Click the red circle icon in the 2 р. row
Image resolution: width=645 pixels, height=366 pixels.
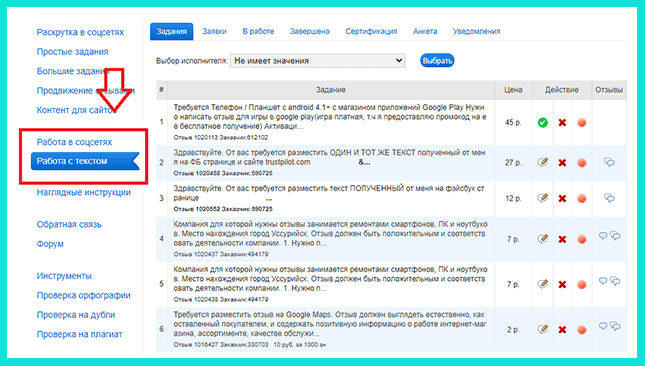click(x=582, y=329)
